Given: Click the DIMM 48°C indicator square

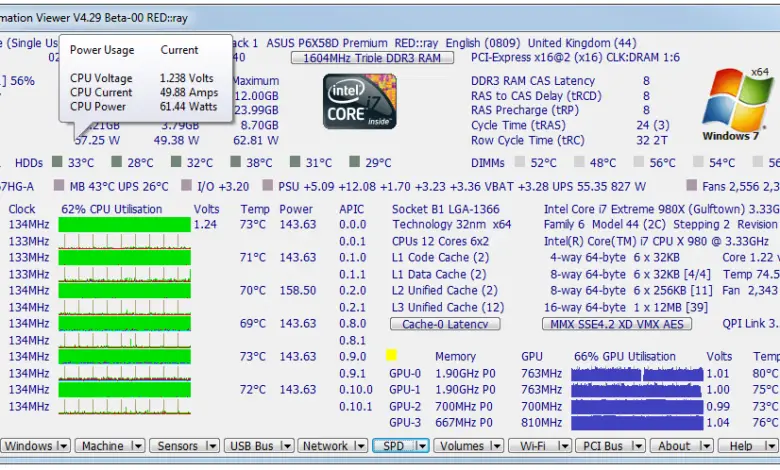Looking at the screenshot, I should point(579,162).
